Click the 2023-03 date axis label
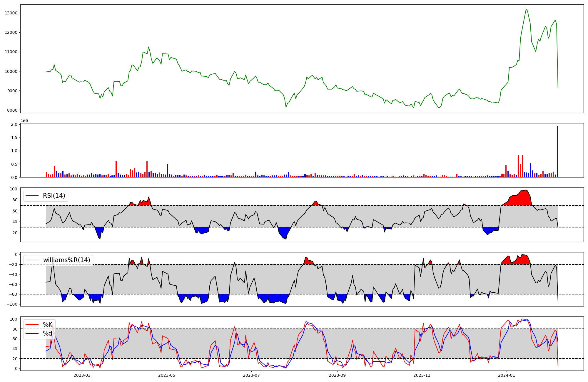588x382 pixels. tap(82, 375)
